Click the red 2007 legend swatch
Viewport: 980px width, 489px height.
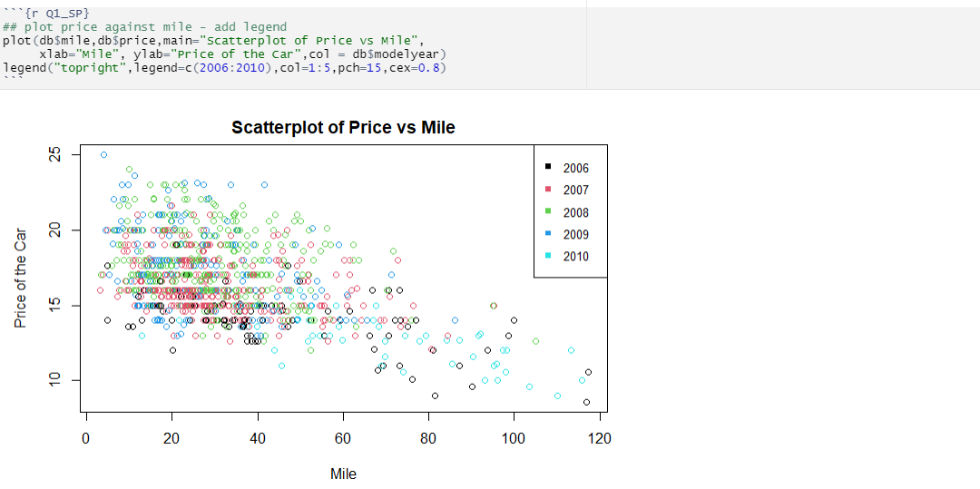click(x=548, y=190)
